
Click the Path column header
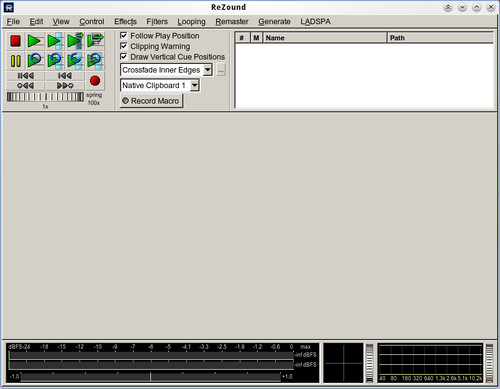point(440,38)
